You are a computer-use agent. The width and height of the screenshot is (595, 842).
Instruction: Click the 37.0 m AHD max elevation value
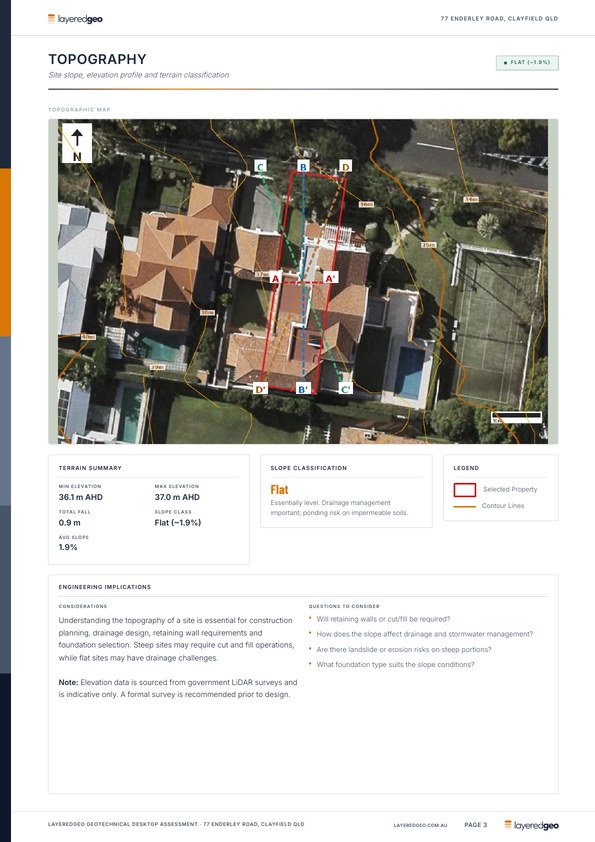pos(177,497)
